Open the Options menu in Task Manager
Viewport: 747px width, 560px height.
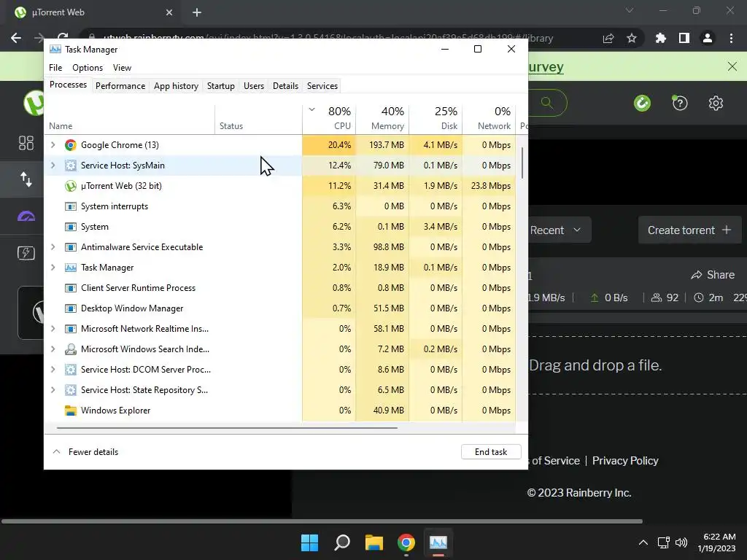click(x=88, y=68)
